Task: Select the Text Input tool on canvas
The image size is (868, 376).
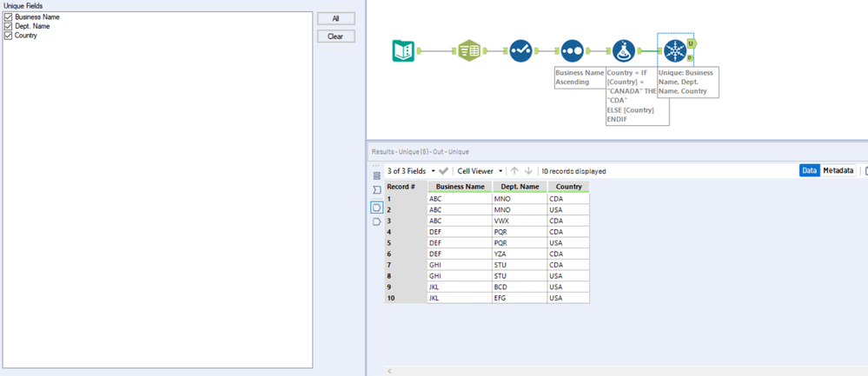Action: click(x=403, y=51)
